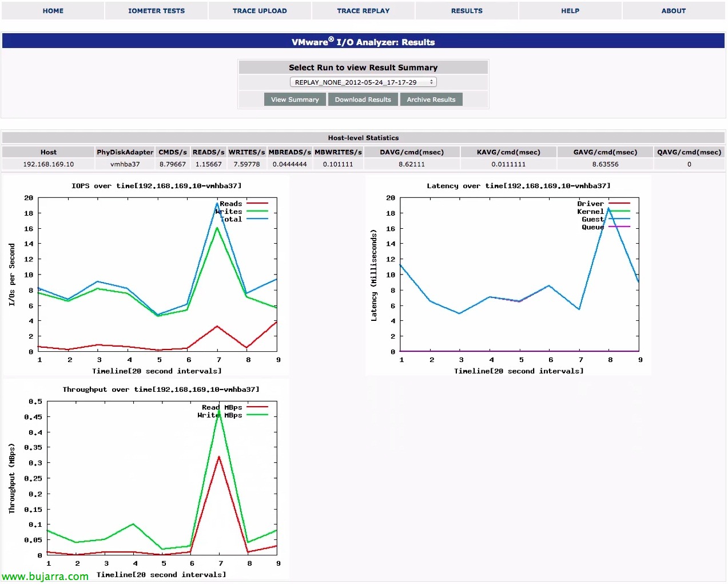
Task: Click the Kernel legend entry in Latency chart
Action: point(603,212)
